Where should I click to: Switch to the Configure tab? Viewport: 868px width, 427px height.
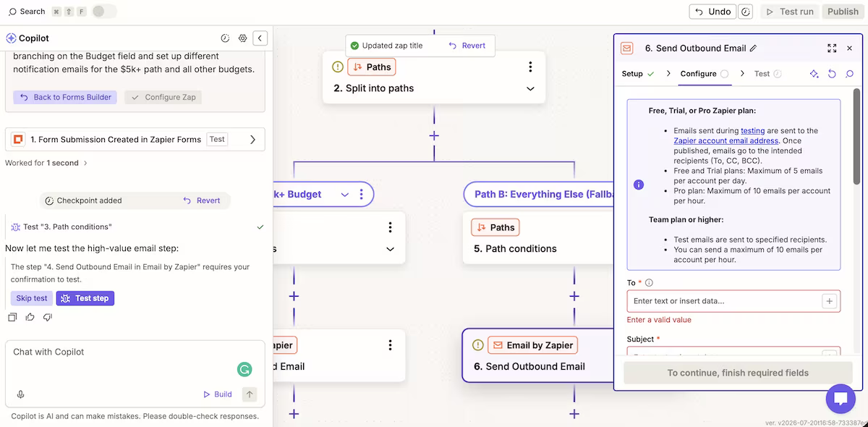click(705, 74)
